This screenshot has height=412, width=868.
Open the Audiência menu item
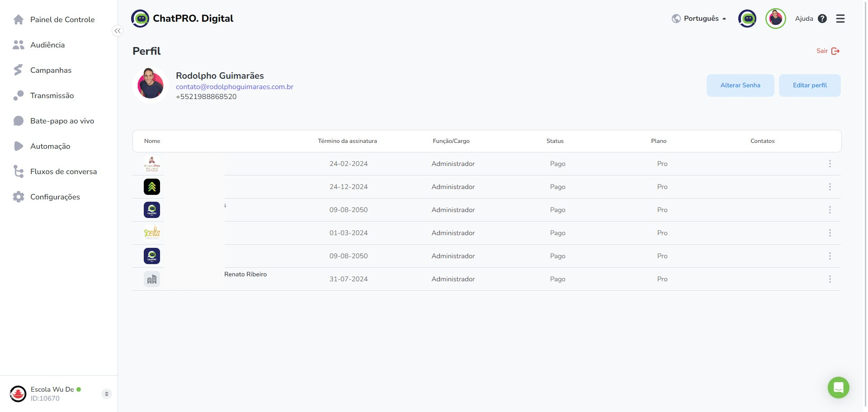pyautogui.click(x=47, y=45)
